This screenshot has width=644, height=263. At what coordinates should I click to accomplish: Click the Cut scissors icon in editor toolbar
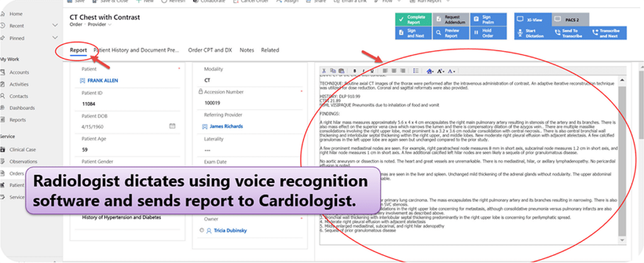[325, 70]
